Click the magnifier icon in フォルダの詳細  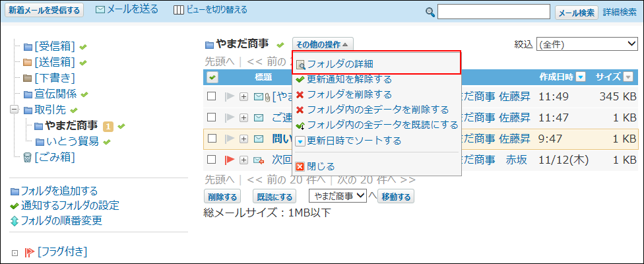pyautogui.click(x=301, y=65)
